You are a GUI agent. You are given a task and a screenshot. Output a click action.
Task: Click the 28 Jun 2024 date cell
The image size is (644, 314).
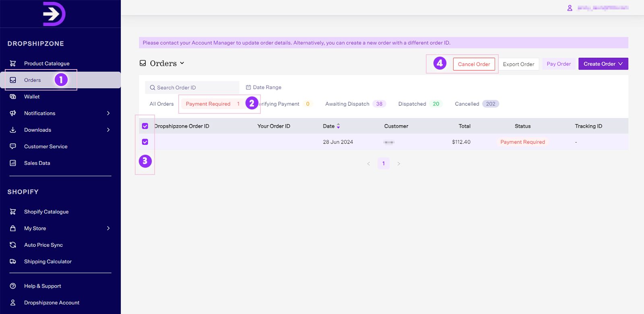(x=338, y=142)
